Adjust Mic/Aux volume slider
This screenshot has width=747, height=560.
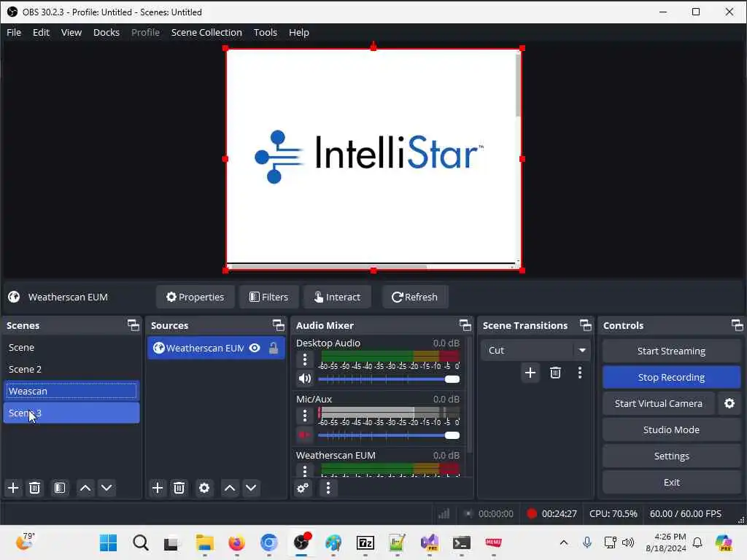coord(389,435)
